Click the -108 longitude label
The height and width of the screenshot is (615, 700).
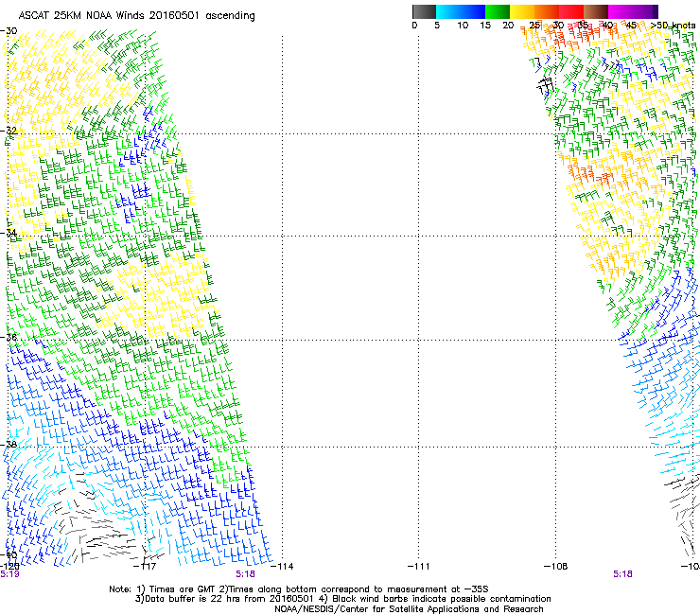(x=555, y=567)
